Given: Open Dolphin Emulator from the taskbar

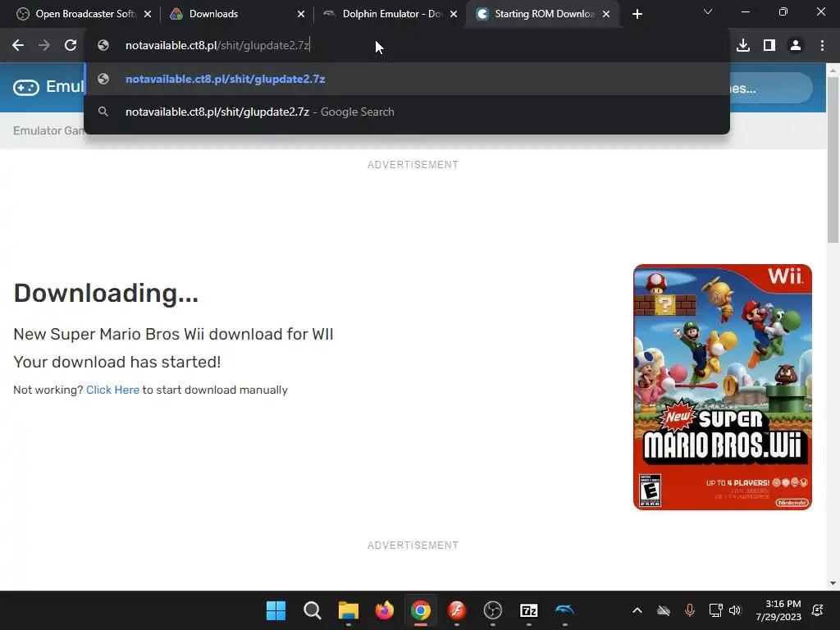Looking at the screenshot, I should click(x=565, y=610).
